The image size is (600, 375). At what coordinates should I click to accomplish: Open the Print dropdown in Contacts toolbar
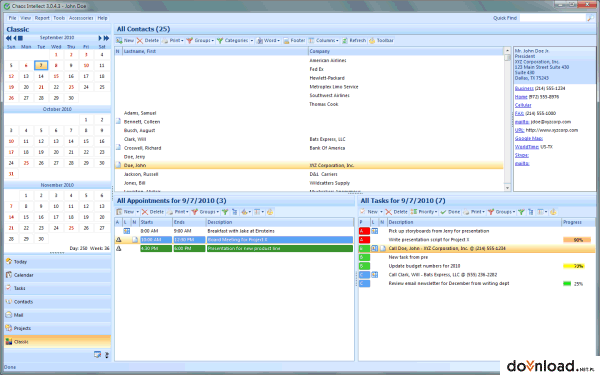(173, 41)
